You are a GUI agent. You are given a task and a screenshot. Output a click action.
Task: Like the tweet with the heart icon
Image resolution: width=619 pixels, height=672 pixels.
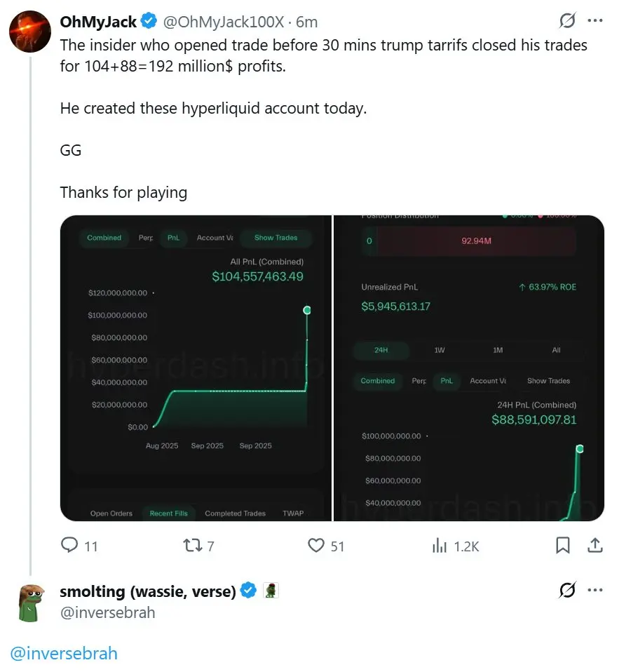(x=317, y=545)
